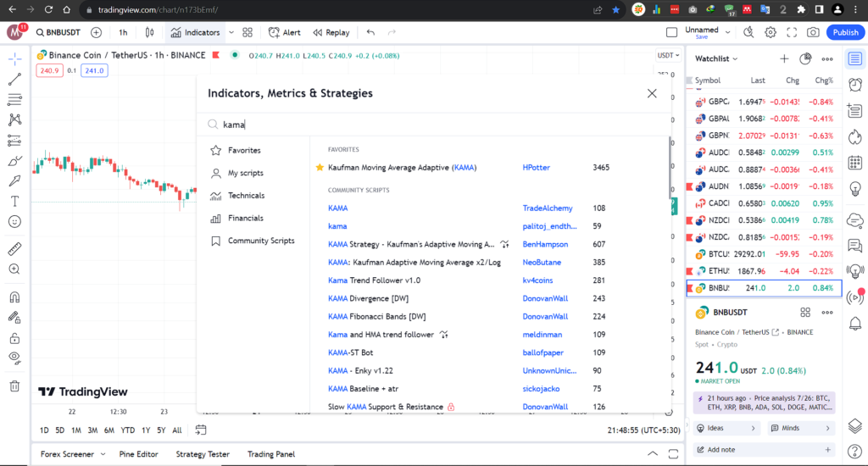Switch to the Pine Editor tab

coord(135,454)
